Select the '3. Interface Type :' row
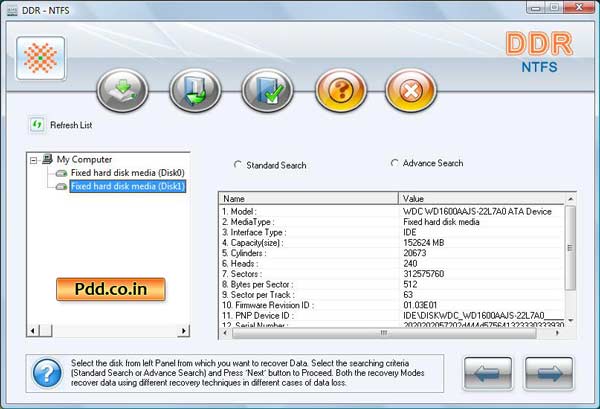Screen dimensions: 600x409 point(391,232)
